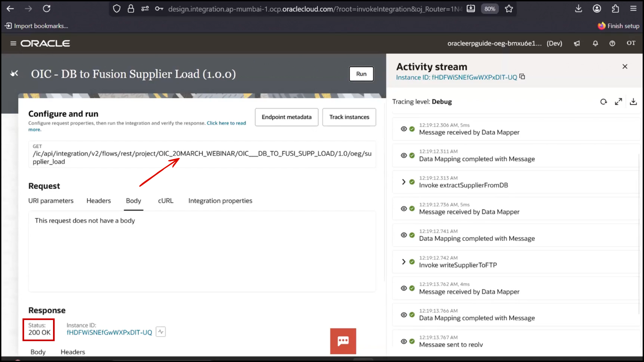Viewport: 644px width, 362px height.
Task: Open the OT user profile menu
Action: click(x=631, y=43)
